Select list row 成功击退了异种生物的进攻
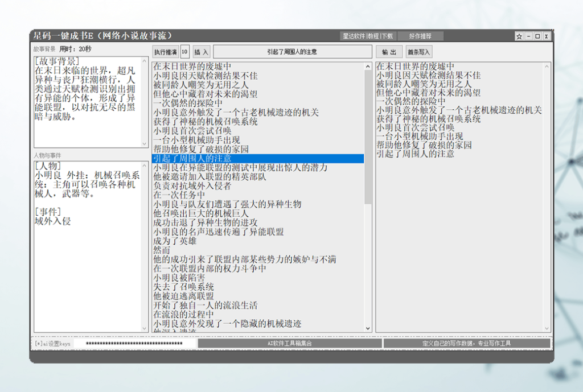 (x=258, y=223)
